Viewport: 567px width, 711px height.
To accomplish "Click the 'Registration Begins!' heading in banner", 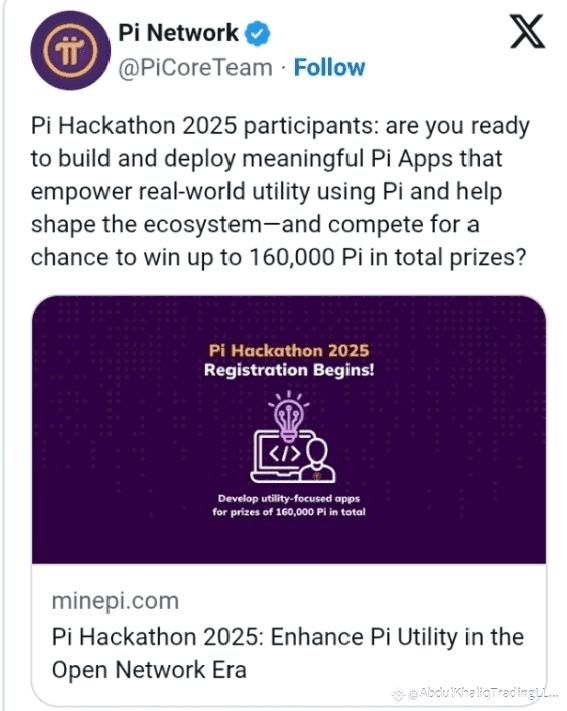I will [x=289, y=370].
